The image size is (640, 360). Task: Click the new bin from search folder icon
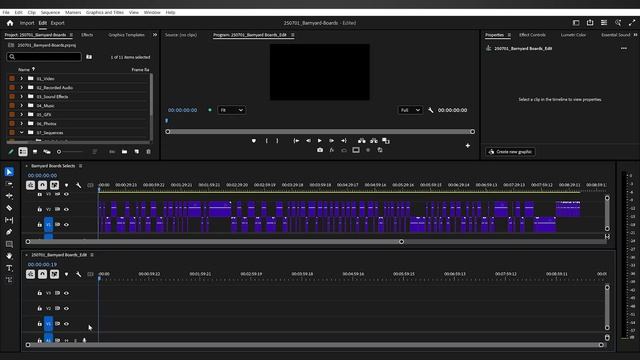point(89,57)
